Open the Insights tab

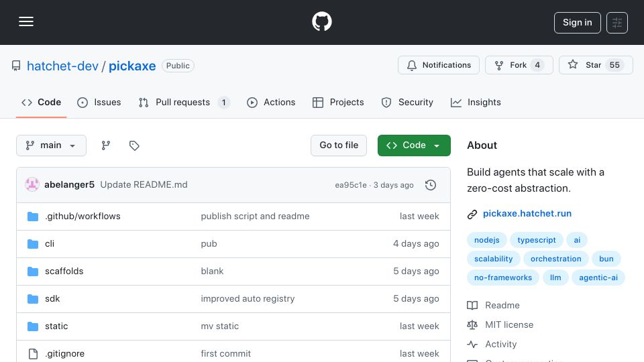476,102
